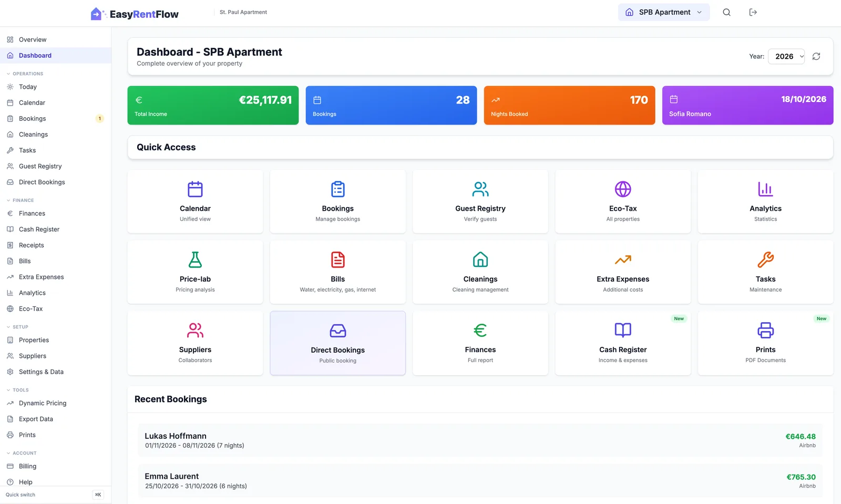Select Today in the sidebar
The width and height of the screenshot is (841, 504).
click(x=56, y=87)
